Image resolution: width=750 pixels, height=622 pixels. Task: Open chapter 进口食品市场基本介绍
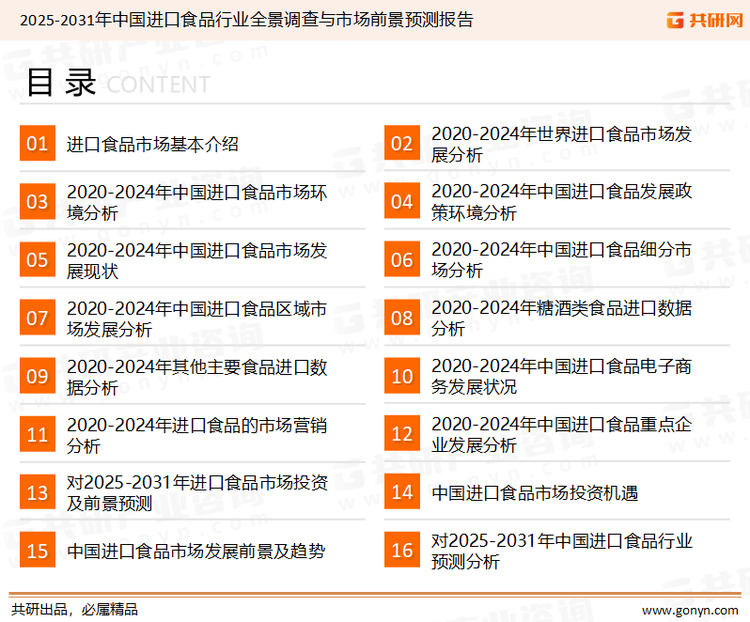(x=153, y=144)
